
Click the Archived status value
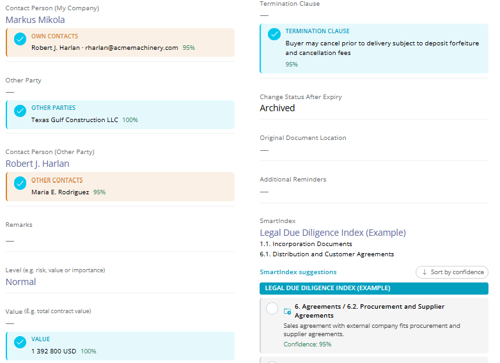277,108
